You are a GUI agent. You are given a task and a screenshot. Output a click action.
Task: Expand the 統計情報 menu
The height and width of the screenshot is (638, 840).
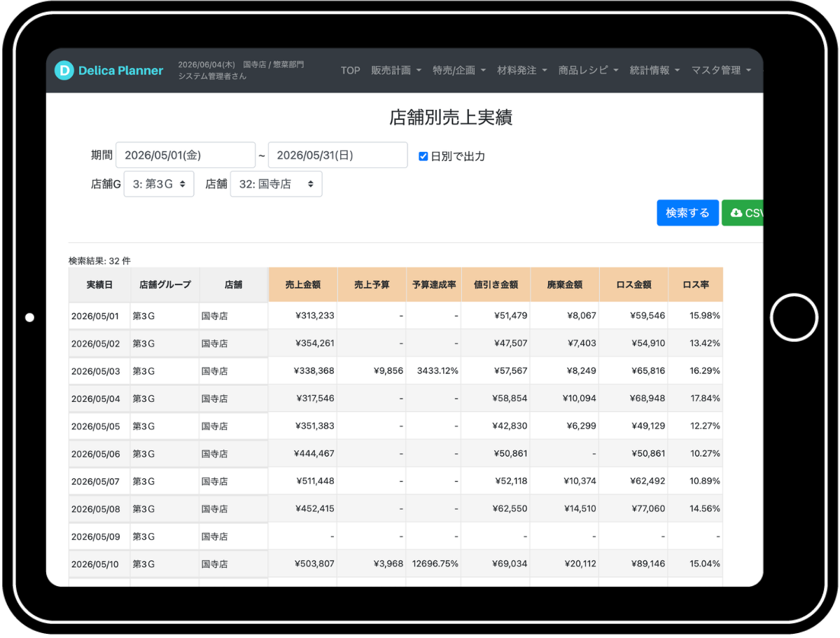click(654, 70)
